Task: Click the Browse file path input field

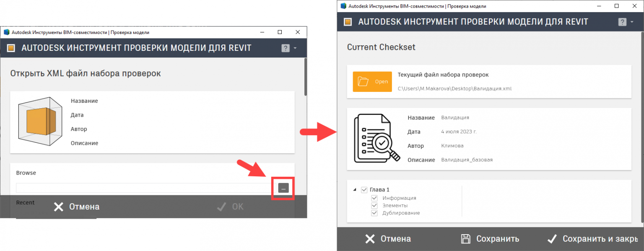Action: point(143,188)
